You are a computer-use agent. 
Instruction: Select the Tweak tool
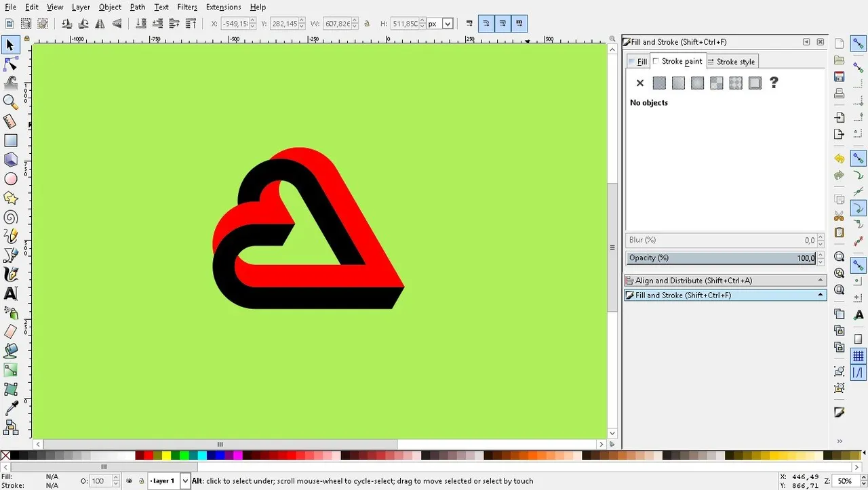click(11, 83)
